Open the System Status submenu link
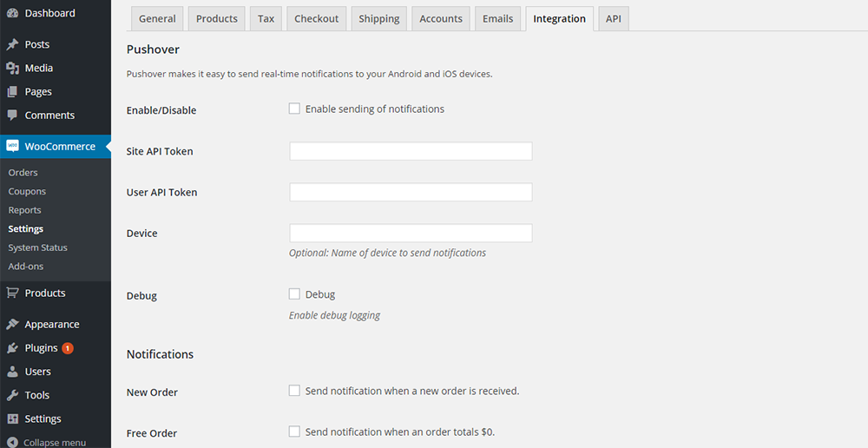This screenshot has width=868, height=448. click(37, 247)
